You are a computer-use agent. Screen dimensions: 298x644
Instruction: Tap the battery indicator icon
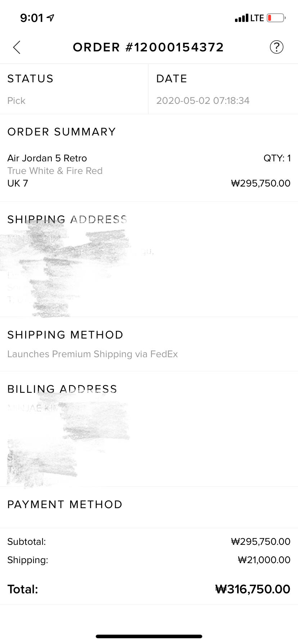click(x=276, y=18)
